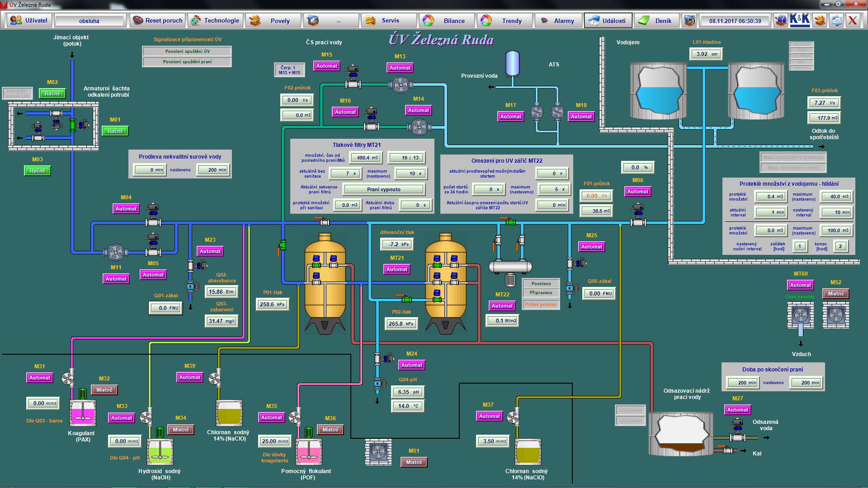This screenshot has height=488, width=868.
Task: Click the red X exit icon in toolbar
Action: (x=852, y=20)
